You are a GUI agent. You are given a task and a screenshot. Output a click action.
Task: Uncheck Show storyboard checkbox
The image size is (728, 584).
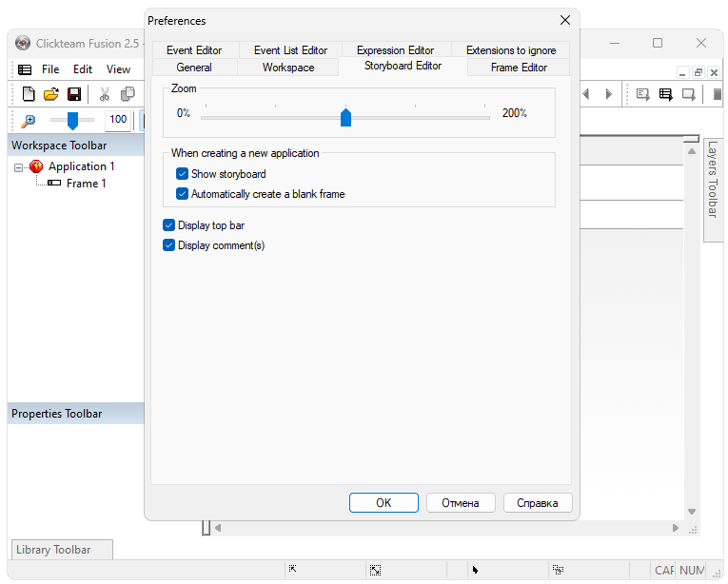(x=182, y=174)
